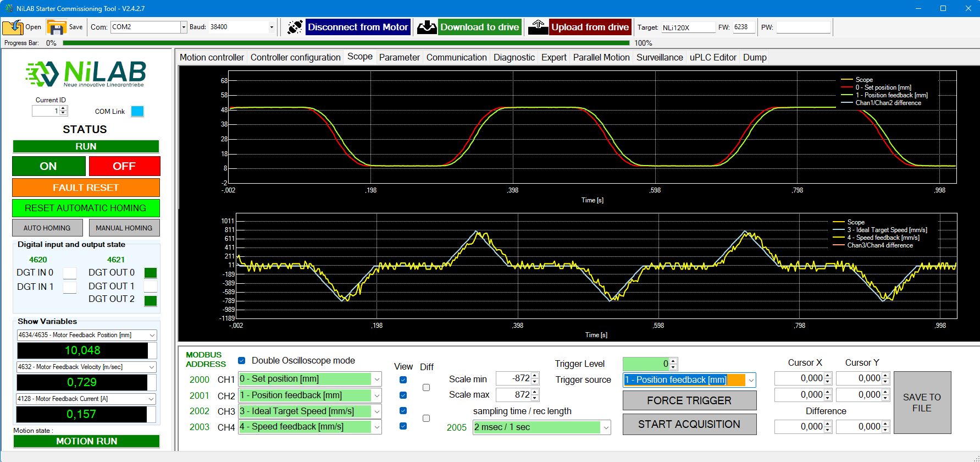Click the motor connection plug icon

pos(295,27)
